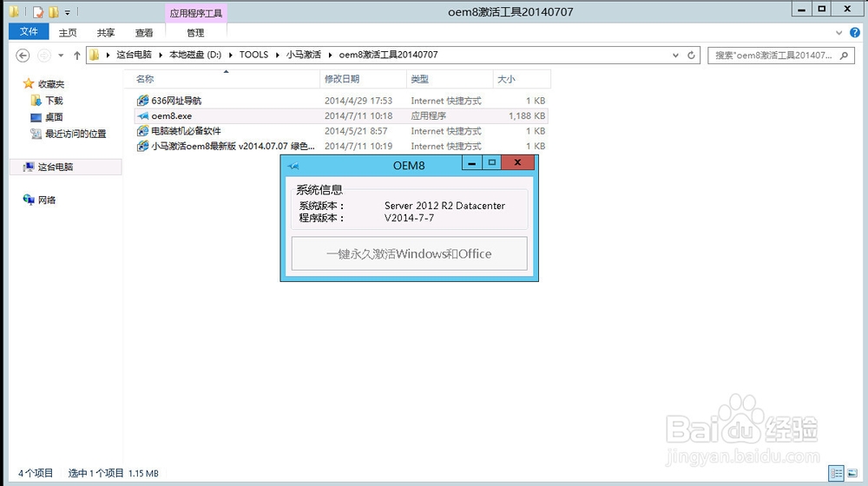Click the 2014/7/11 10:18 date of oem8.exe
Viewport: 868px width, 486px height.
click(x=358, y=115)
